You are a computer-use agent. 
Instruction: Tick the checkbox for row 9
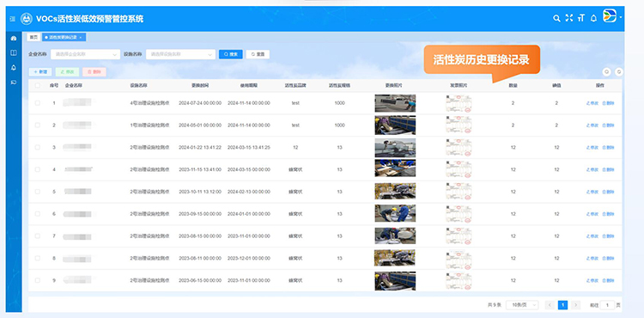[x=38, y=280]
